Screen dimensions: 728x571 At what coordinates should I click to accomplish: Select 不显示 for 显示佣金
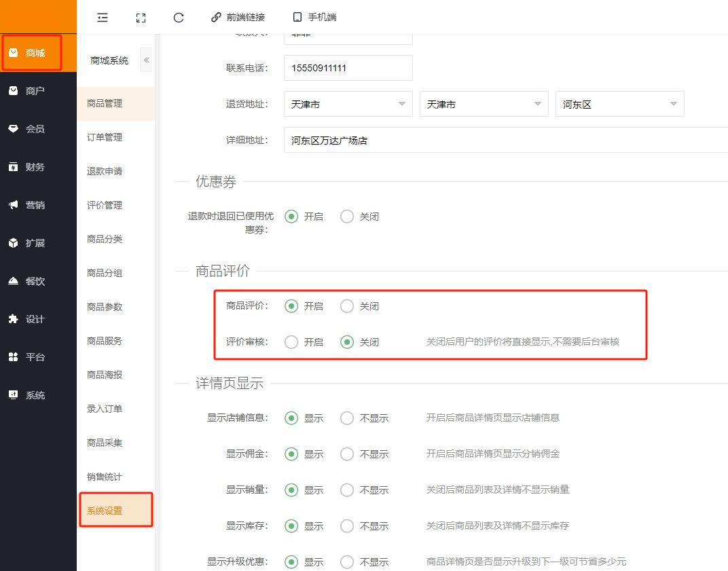tap(347, 454)
